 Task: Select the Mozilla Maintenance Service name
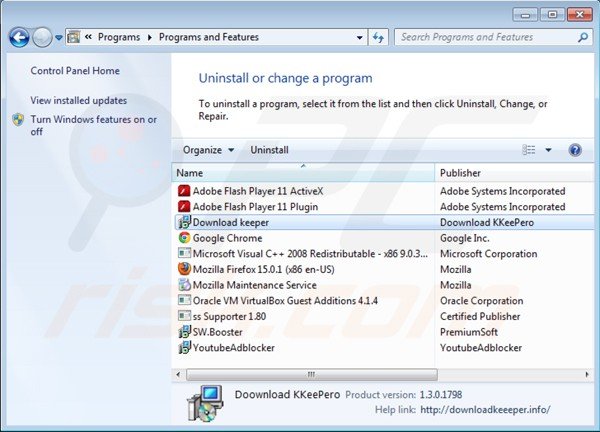tap(254, 285)
